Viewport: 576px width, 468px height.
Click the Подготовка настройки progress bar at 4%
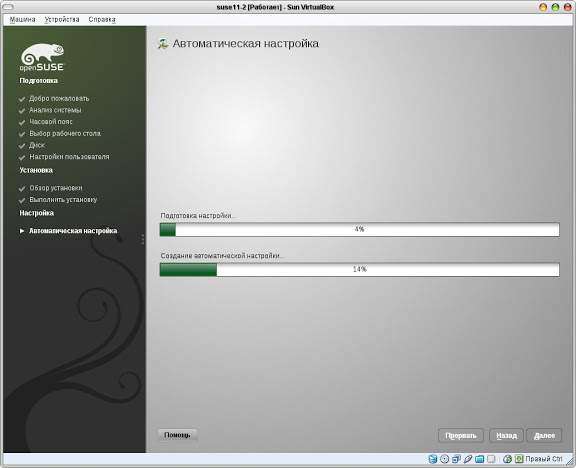[360, 230]
